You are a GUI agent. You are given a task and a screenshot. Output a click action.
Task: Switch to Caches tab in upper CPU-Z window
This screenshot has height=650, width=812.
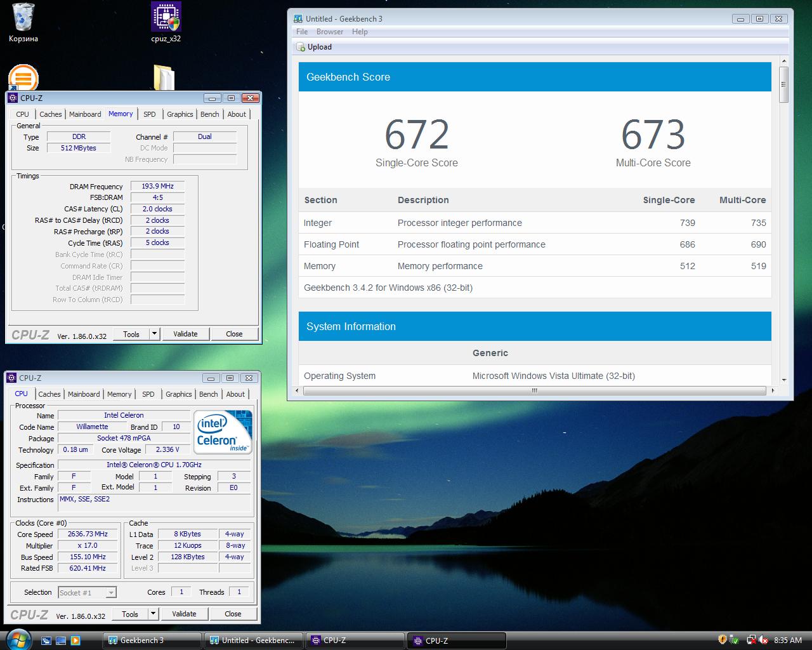(51, 114)
